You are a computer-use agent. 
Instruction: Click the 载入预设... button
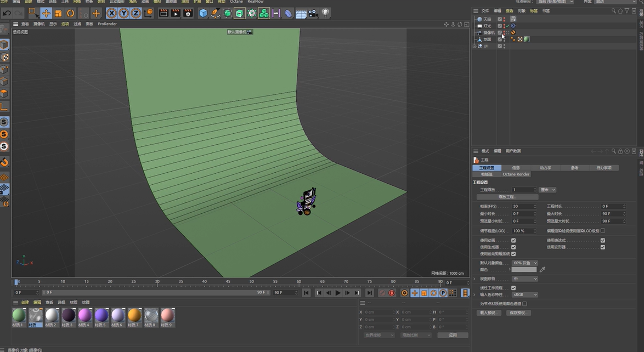489,313
